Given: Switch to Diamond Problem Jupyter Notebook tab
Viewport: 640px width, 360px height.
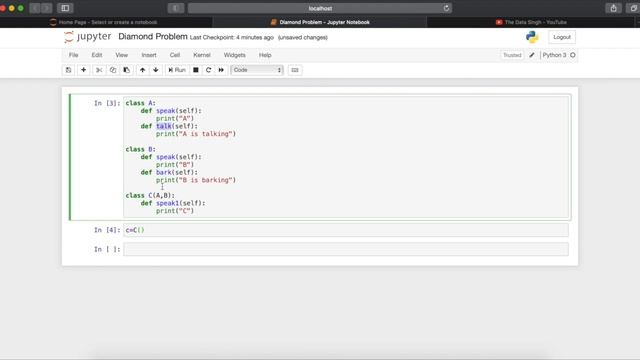Looking at the screenshot, I should pyautogui.click(x=320, y=22).
